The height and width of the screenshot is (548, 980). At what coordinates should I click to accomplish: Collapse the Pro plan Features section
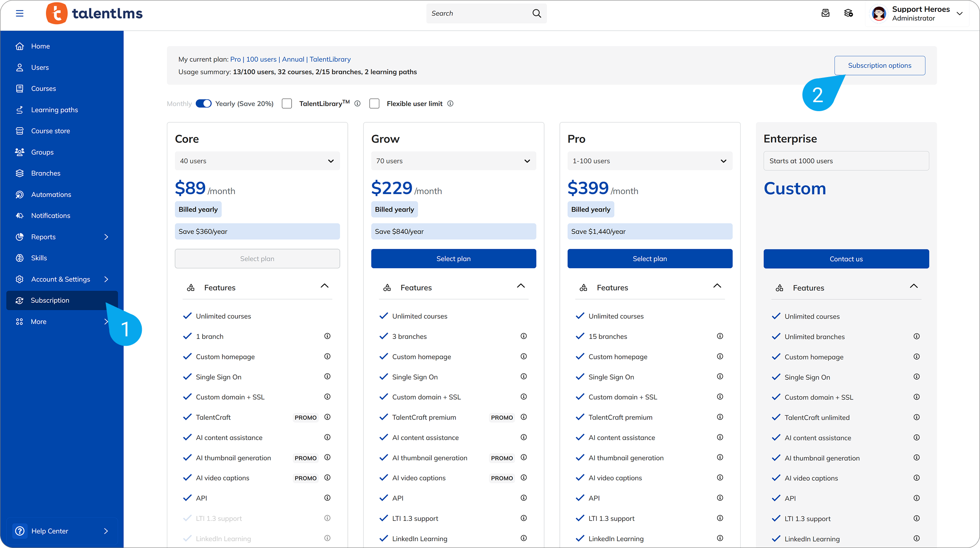[717, 286]
